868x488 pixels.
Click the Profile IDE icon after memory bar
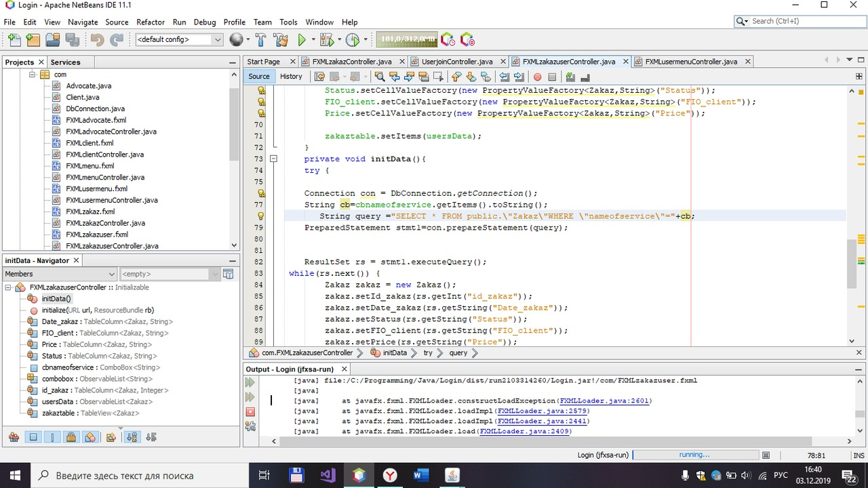coord(448,40)
